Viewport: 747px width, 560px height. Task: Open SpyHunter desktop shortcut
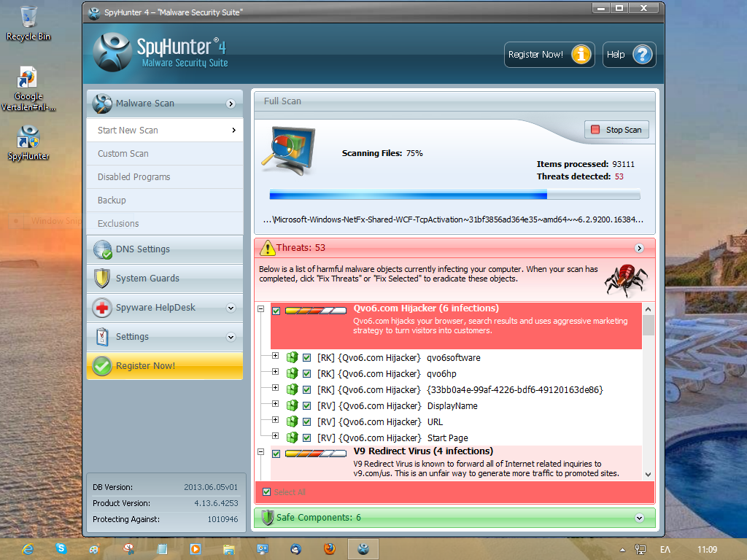pyautogui.click(x=28, y=143)
